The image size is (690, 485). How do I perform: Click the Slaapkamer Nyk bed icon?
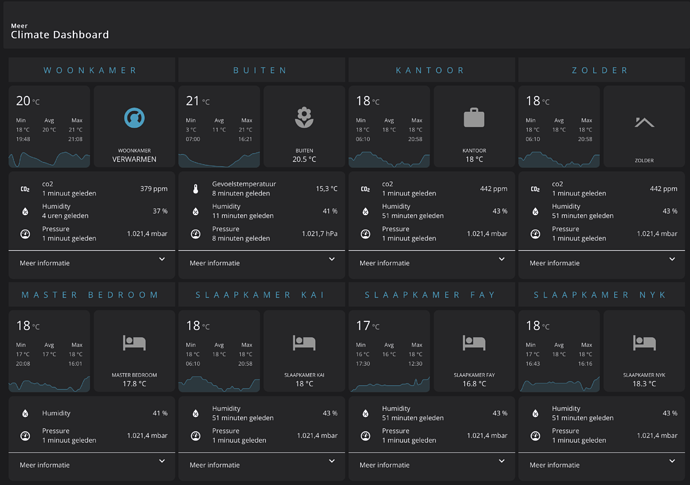point(644,342)
